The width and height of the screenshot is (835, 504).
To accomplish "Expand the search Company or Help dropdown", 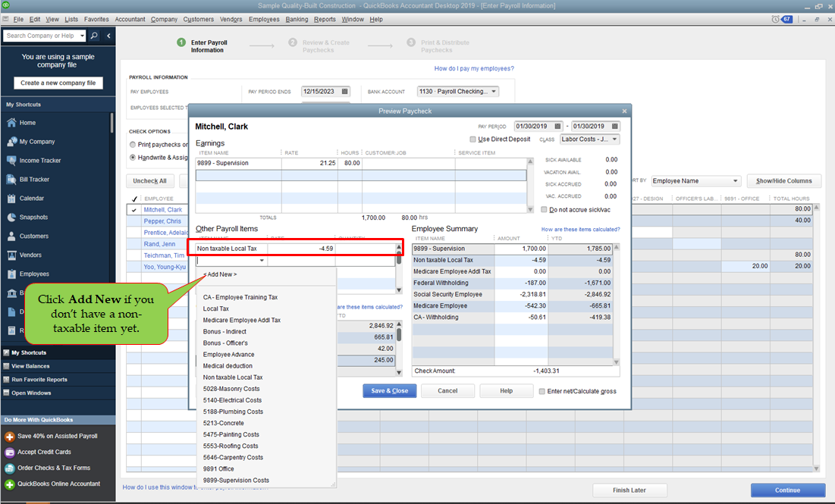I will coord(82,36).
